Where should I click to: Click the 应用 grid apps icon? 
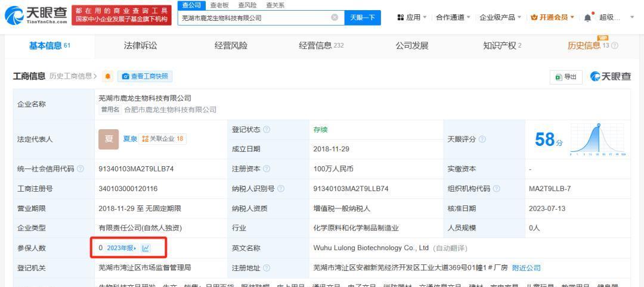(401, 17)
